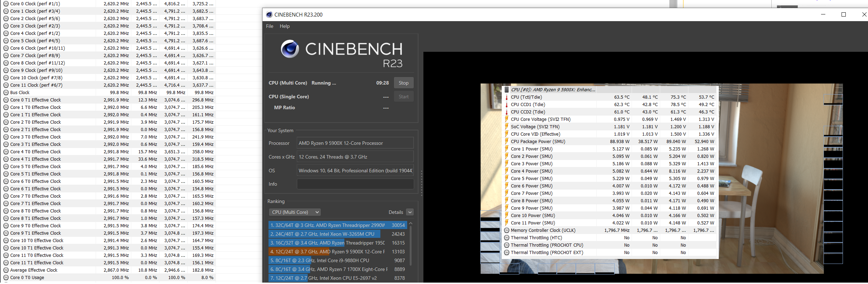Click the thermometer icon for CPU (Tctl/Tdie)
The height and width of the screenshot is (284, 868).
tap(507, 97)
